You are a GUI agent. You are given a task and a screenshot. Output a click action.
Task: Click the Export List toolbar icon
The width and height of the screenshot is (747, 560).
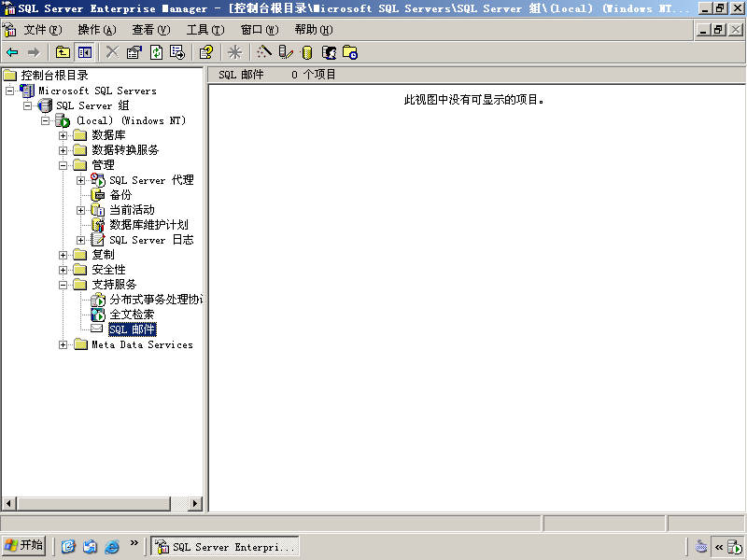coord(177,52)
